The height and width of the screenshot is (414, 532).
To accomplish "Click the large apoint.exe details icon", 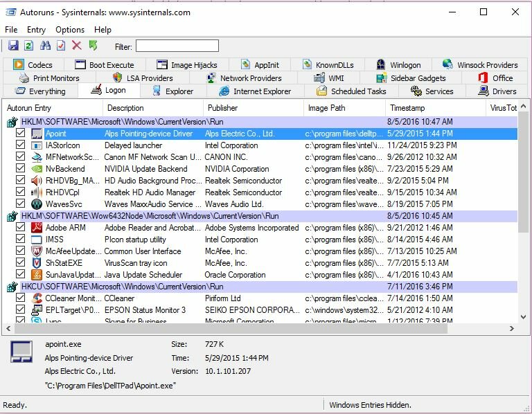I will (x=21, y=352).
